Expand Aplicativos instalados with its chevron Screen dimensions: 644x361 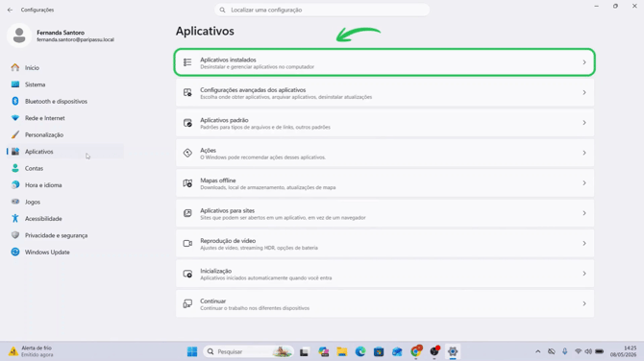584,62
